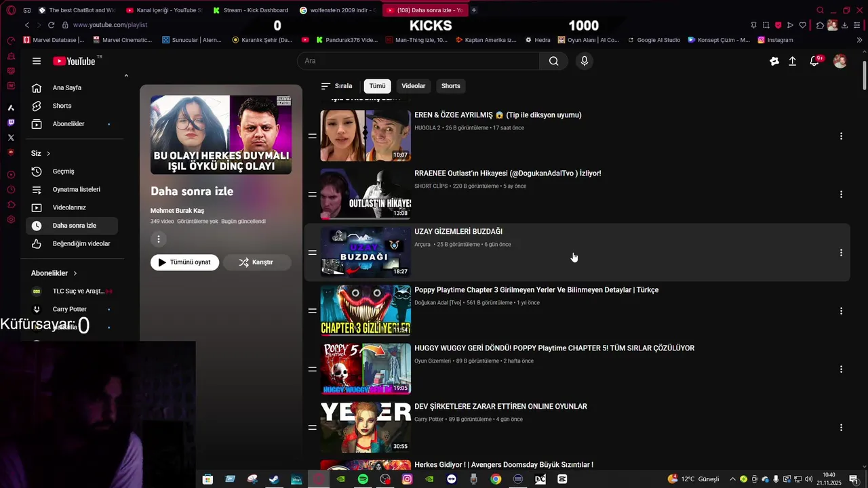Switch to Kanal içeriği YouTube Studio tab
Image resolution: width=868 pixels, height=488 pixels.
pyautogui.click(x=163, y=10)
